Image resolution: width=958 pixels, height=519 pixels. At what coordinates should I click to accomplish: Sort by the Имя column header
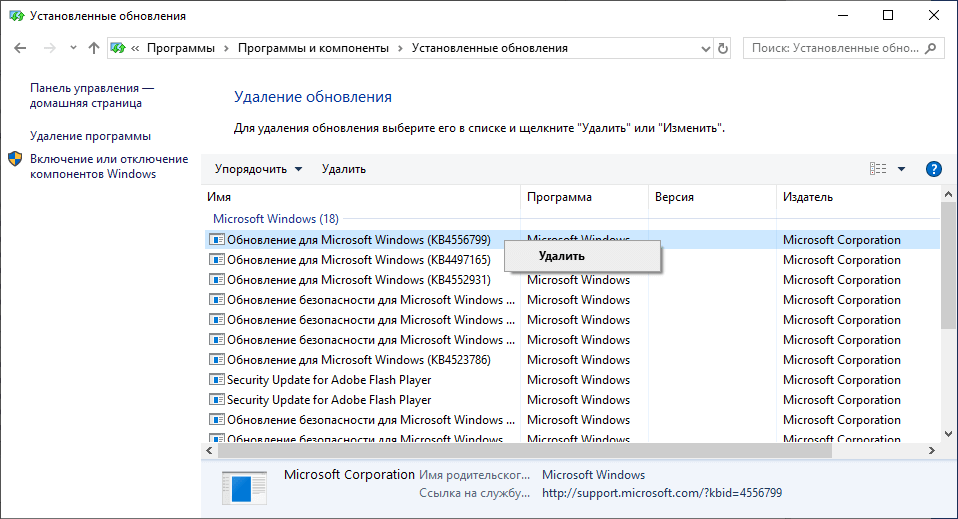(363, 197)
